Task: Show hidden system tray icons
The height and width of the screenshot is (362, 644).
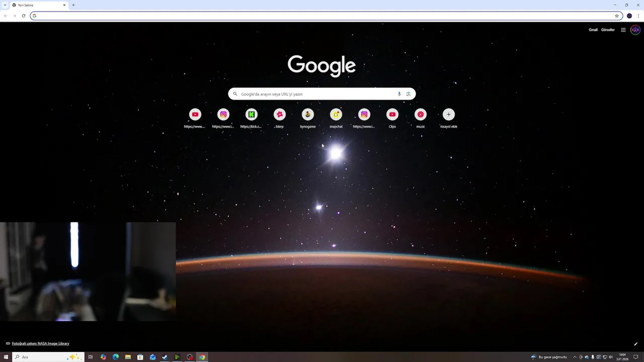Action: (575, 357)
